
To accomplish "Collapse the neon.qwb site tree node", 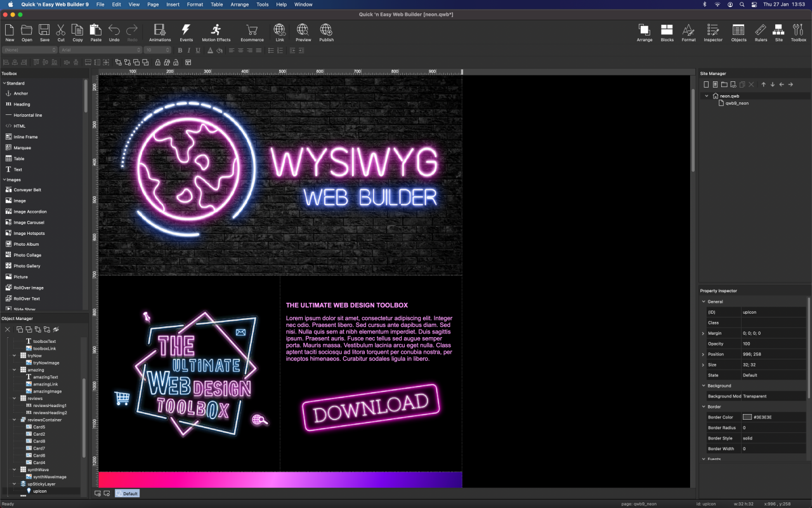I will pyautogui.click(x=707, y=96).
